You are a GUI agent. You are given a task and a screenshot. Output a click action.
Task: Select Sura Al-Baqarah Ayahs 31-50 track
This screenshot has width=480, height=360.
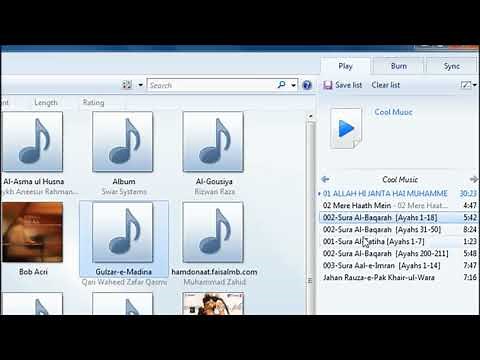[399, 229]
